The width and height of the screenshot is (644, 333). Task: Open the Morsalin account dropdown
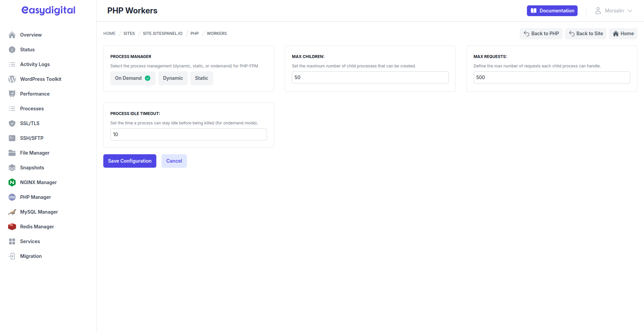[x=614, y=10]
